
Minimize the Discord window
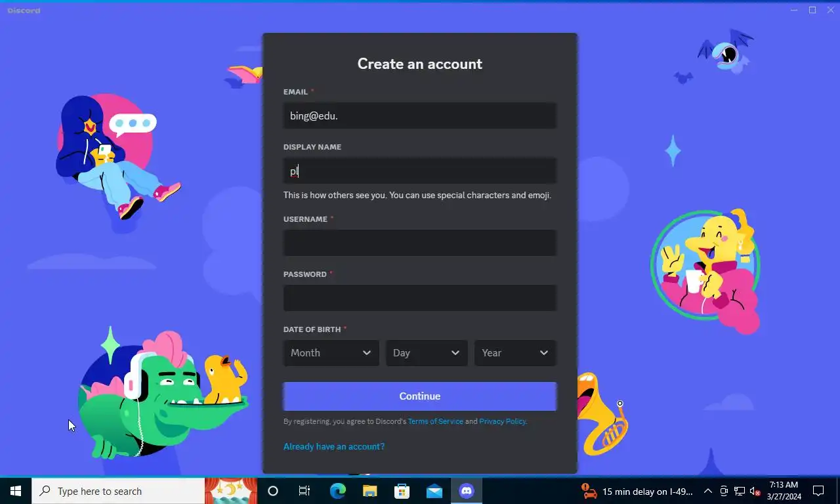pyautogui.click(x=795, y=10)
